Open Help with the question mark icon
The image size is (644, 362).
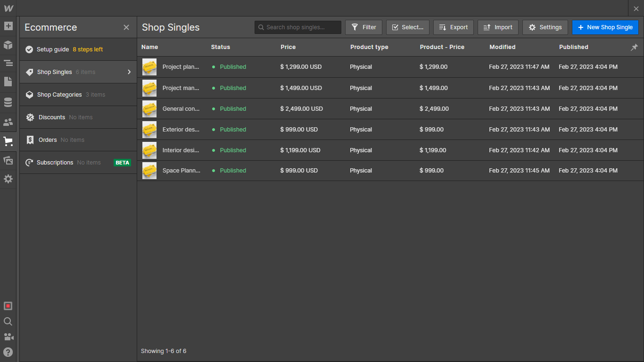tap(8, 352)
